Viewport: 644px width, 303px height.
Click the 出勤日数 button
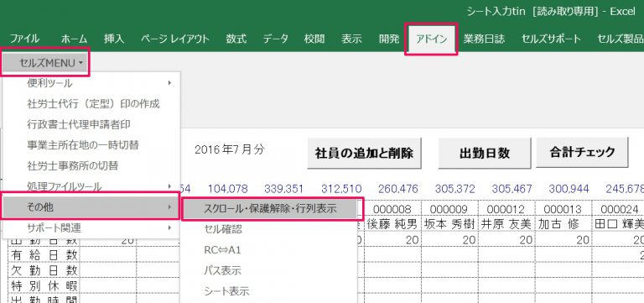(485, 153)
